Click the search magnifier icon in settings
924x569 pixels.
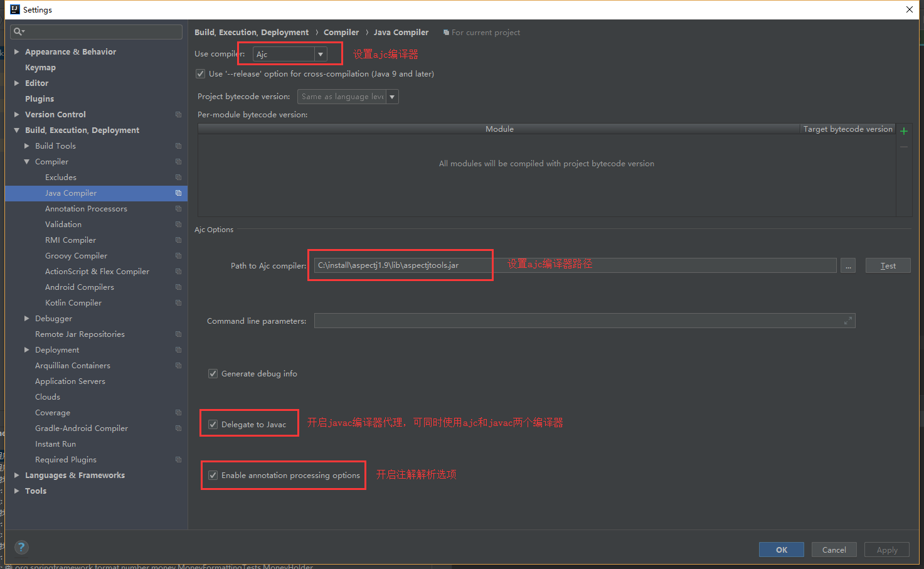19,31
